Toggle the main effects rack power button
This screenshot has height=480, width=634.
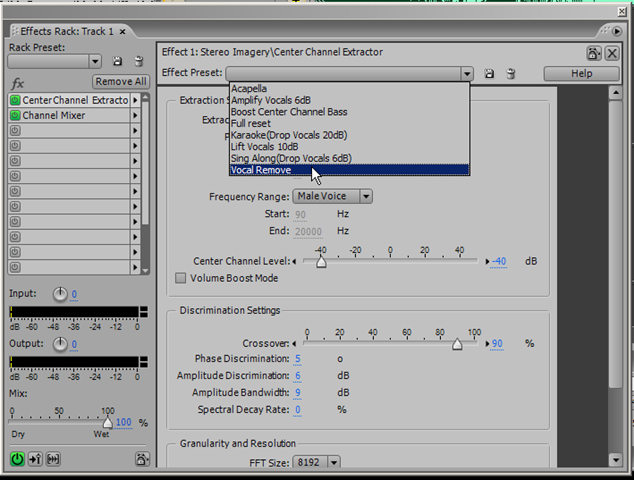17,458
